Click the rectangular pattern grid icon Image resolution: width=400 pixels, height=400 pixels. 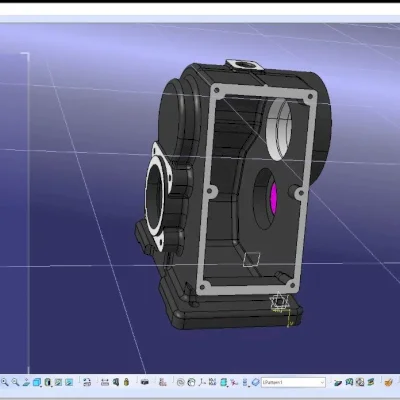coord(212,382)
